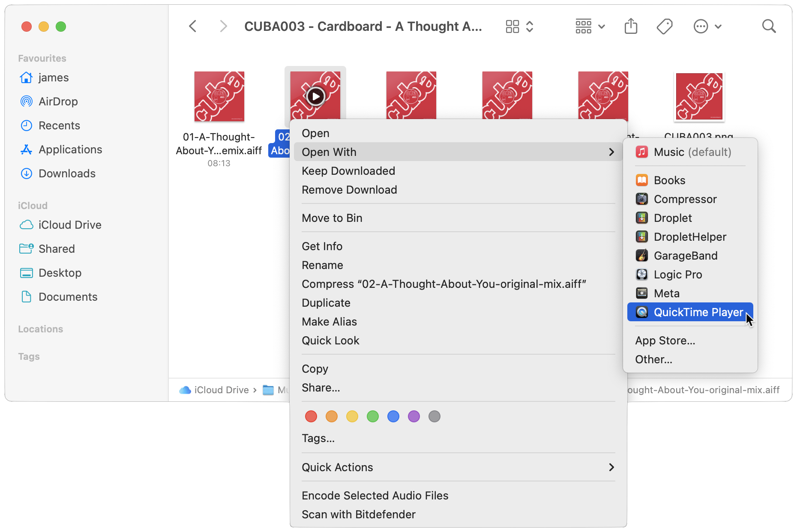Click the Edit Tags toolbar icon
The image size is (797, 532).
[x=665, y=27]
